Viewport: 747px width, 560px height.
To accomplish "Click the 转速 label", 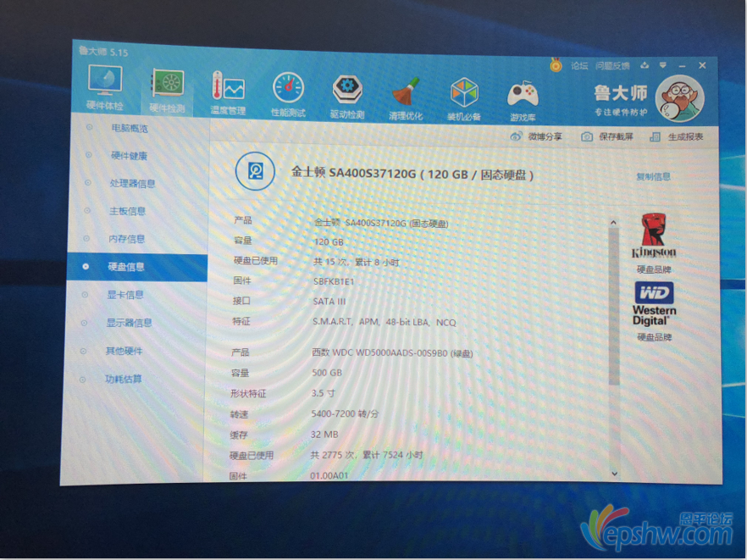I will 239,414.
